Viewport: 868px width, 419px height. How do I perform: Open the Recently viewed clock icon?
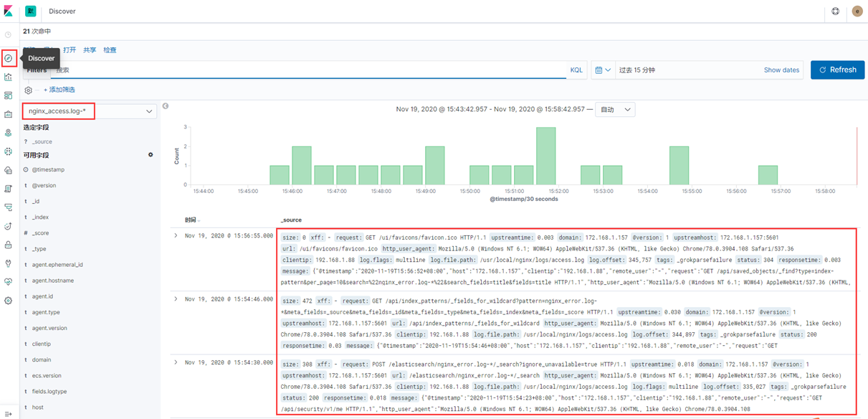click(x=8, y=35)
